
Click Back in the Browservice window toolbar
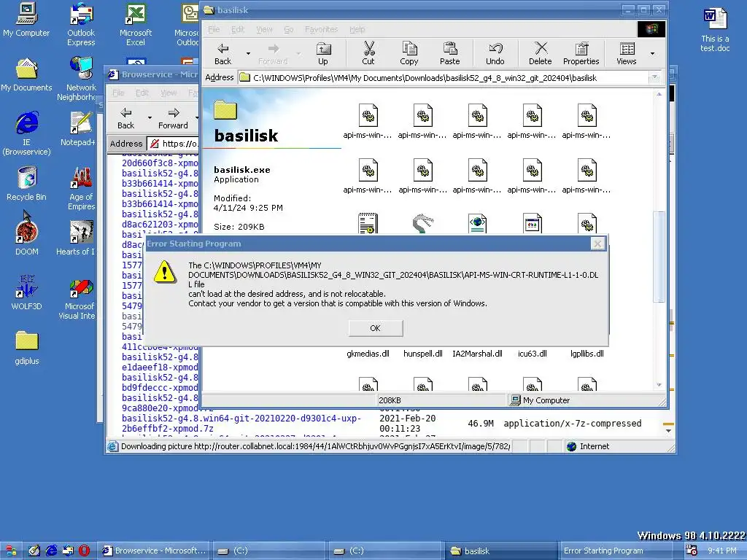(x=125, y=118)
